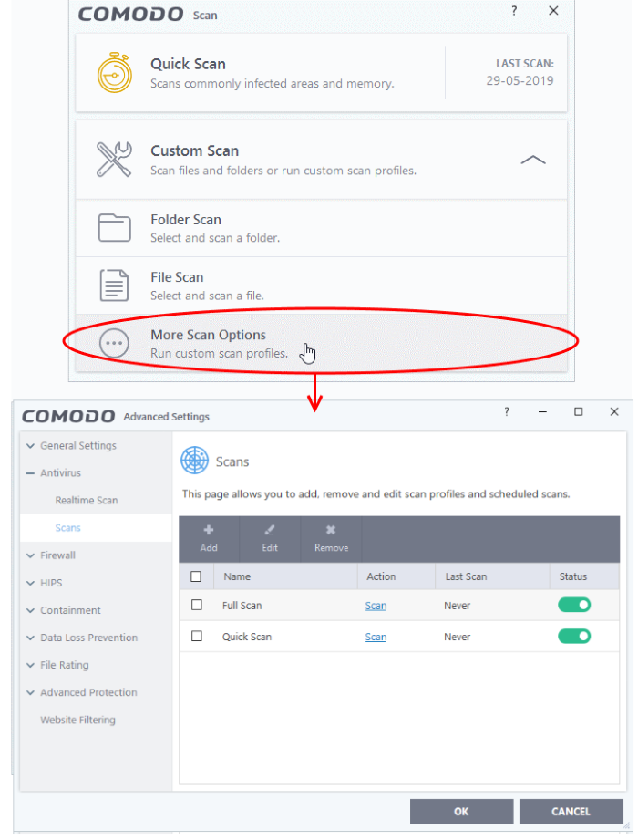Click the Custom Scan tools icon
Viewport: 638px width, 840px height.
coord(114,159)
